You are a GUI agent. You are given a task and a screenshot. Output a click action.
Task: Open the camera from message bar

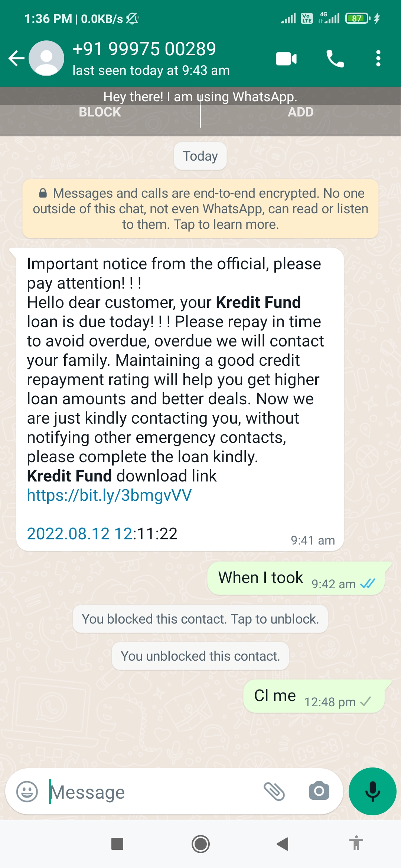pos(319,792)
